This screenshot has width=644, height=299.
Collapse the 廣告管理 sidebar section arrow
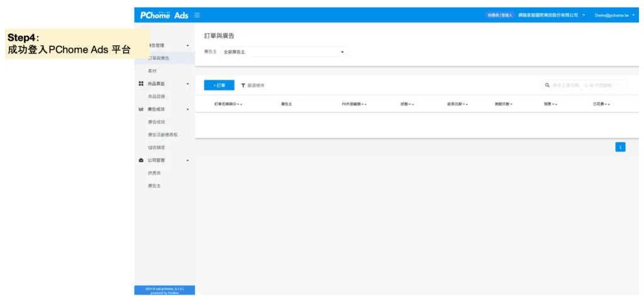187,45
